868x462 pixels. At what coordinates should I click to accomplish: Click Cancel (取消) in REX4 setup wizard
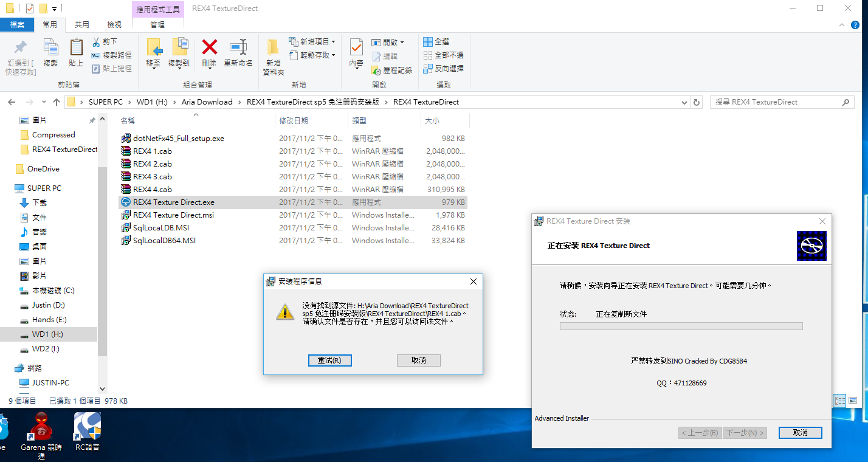tap(801, 433)
